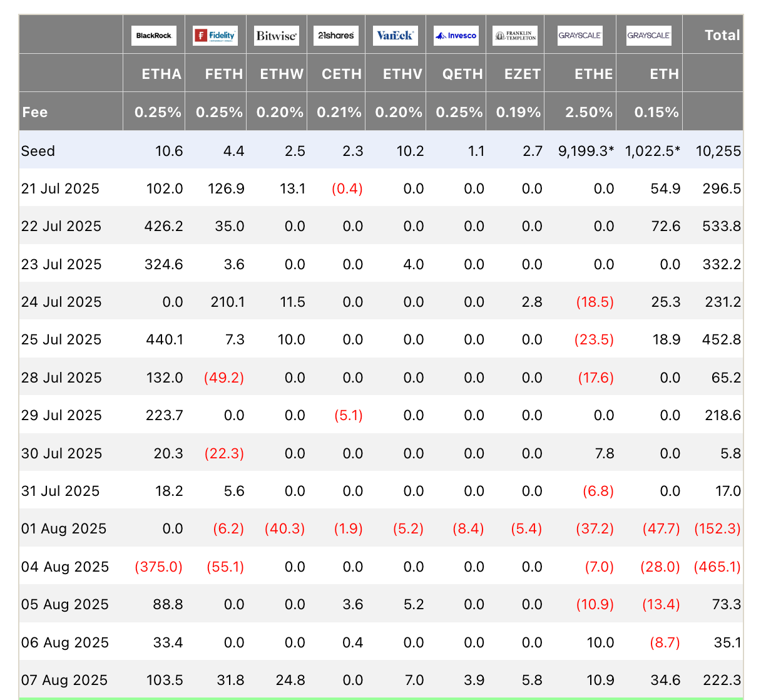The image size is (761, 700).
Task: Click the Fee row label
Action: (x=35, y=112)
